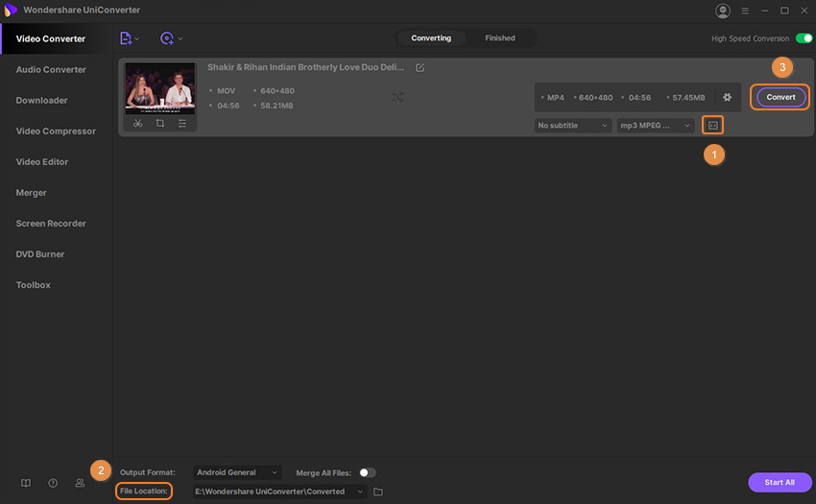Click the scissors trim icon
Image resolution: width=816 pixels, height=504 pixels.
pos(137,124)
